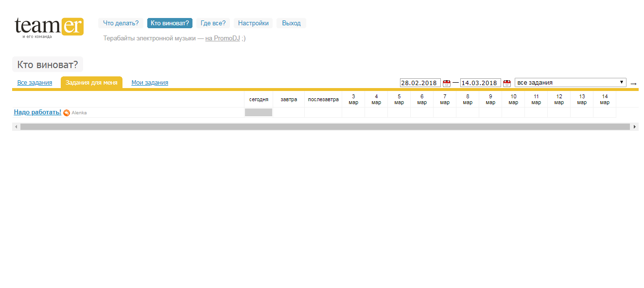Click the start date field 28.02.2018
This screenshot has width=644, height=288.
pos(420,83)
